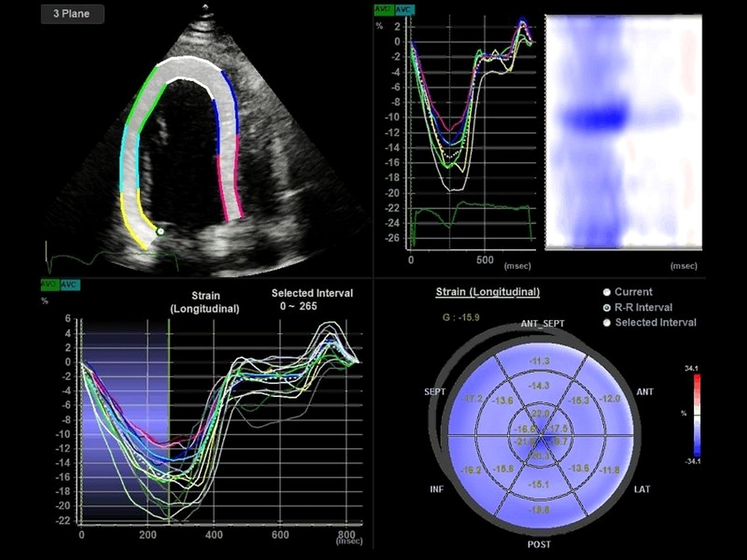
Task: Select the R-R Interval radio option
Action: [x=607, y=308]
